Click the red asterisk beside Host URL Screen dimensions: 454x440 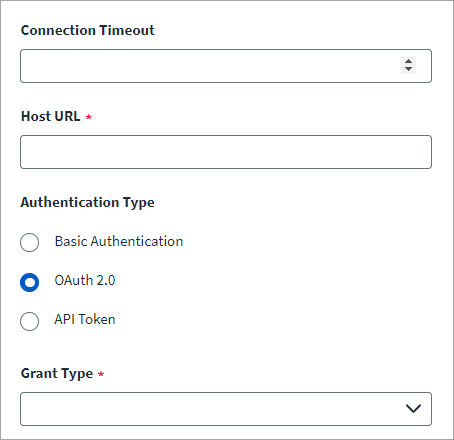89,117
